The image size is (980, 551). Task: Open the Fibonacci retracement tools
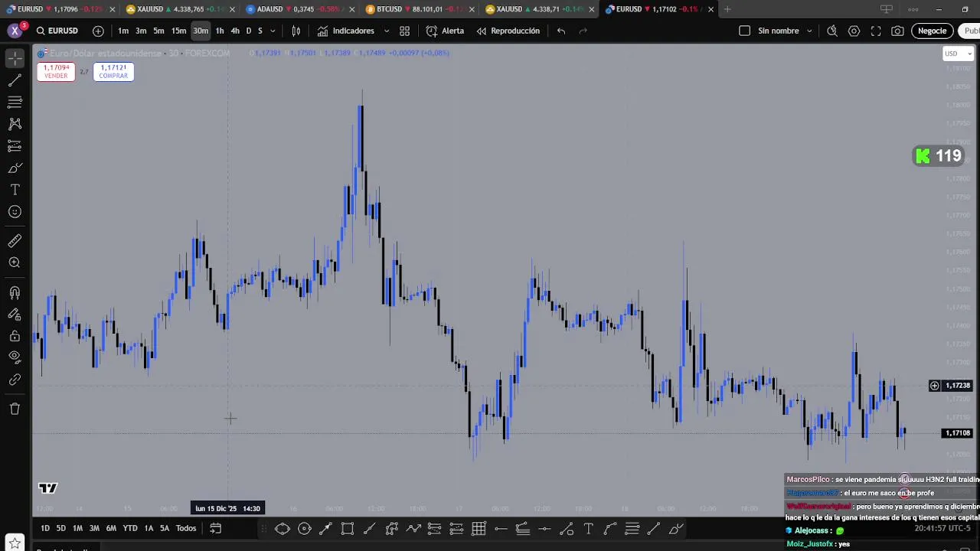(15, 102)
